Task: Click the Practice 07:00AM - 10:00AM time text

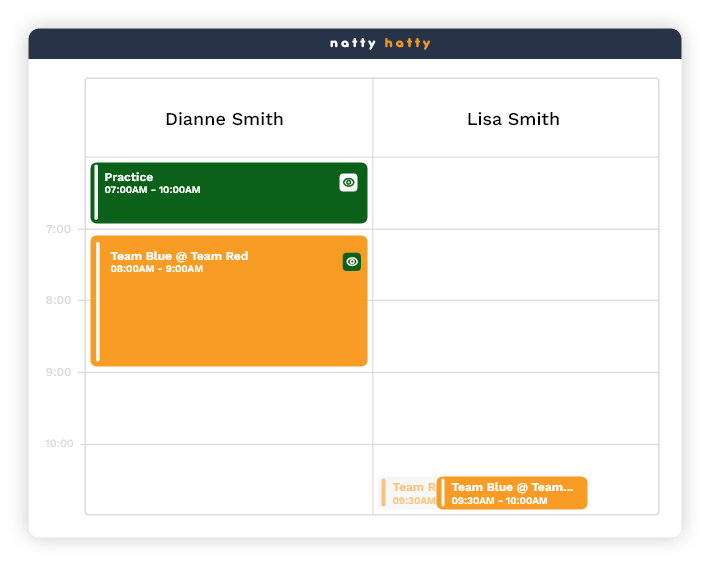Action: [x=152, y=190]
